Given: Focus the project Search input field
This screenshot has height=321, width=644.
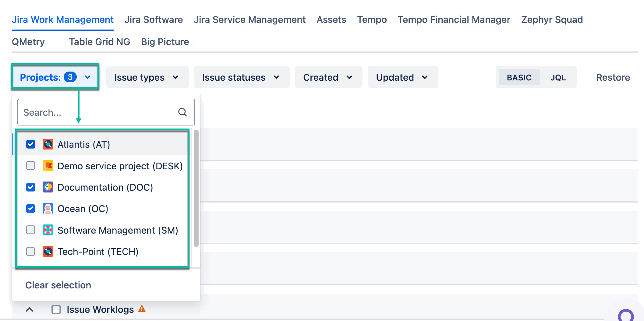Looking at the screenshot, I should tap(97, 112).
